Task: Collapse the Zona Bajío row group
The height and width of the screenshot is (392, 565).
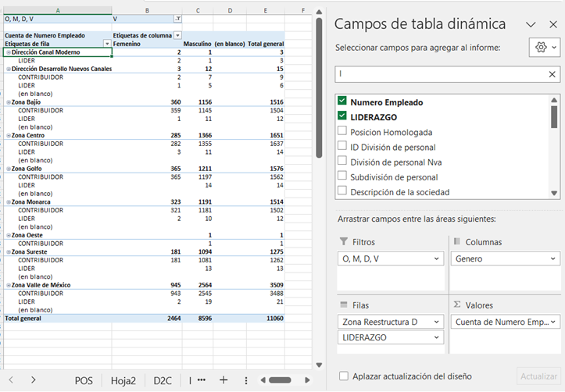Action: click(x=9, y=102)
